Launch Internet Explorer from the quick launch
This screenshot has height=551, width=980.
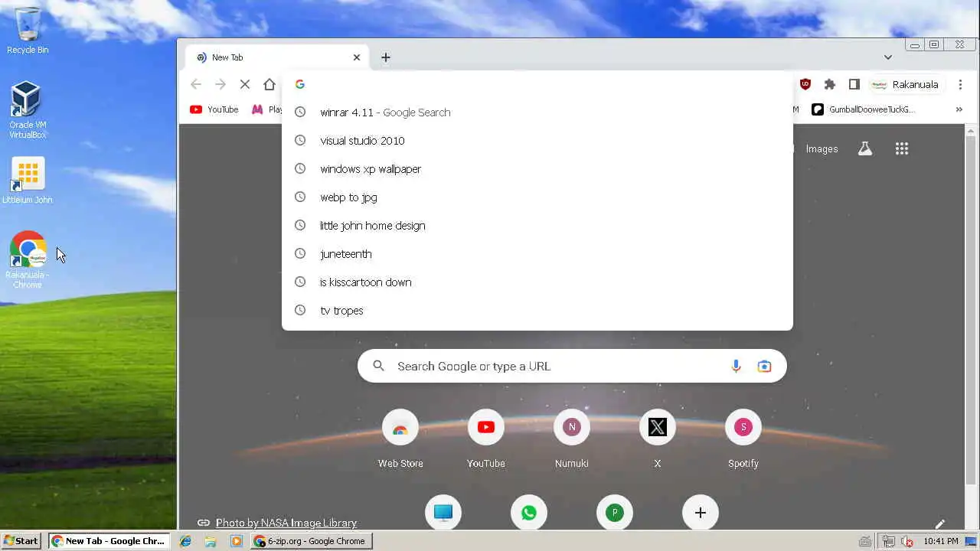pos(185,541)
